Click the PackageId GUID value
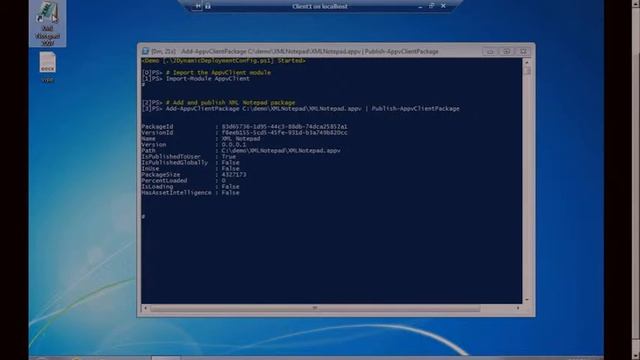 pos(284,127)
